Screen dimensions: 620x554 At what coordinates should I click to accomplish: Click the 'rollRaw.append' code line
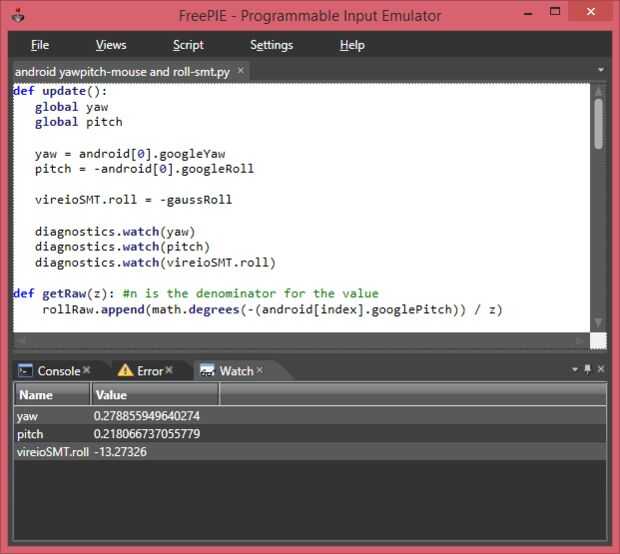[272, 309]
